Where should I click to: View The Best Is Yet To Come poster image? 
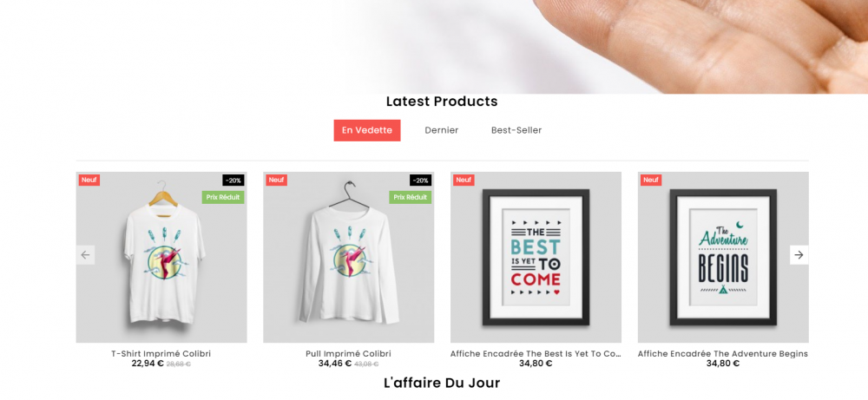tap(536, 257)
